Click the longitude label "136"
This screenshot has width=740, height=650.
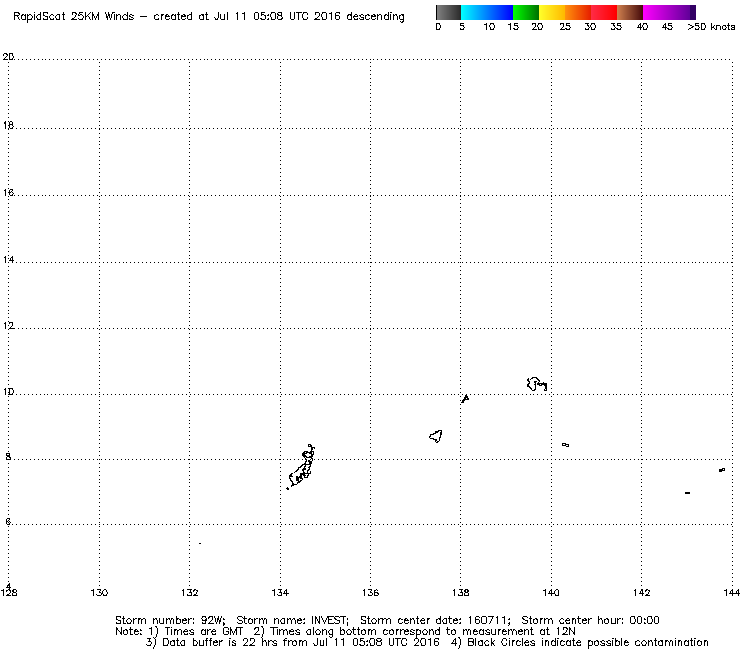pyautogui.click(x=370, y=592)
